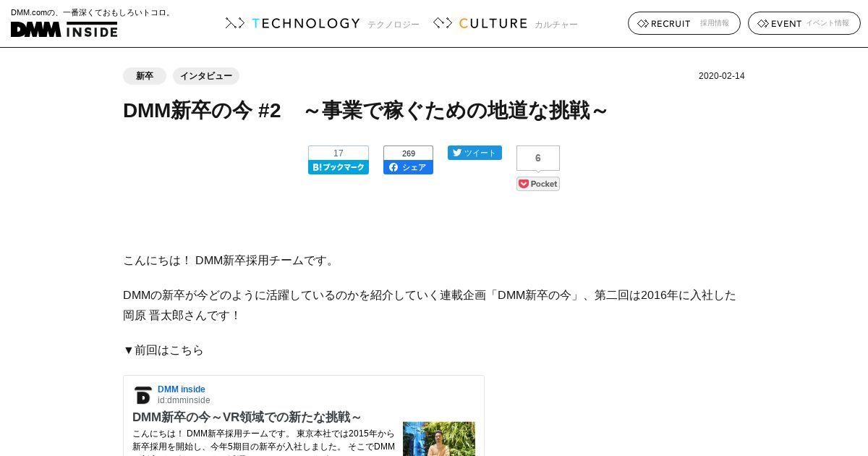Open the embedded card thumbnail photo
The image size is (868, 456).
[x=439, y=439]
